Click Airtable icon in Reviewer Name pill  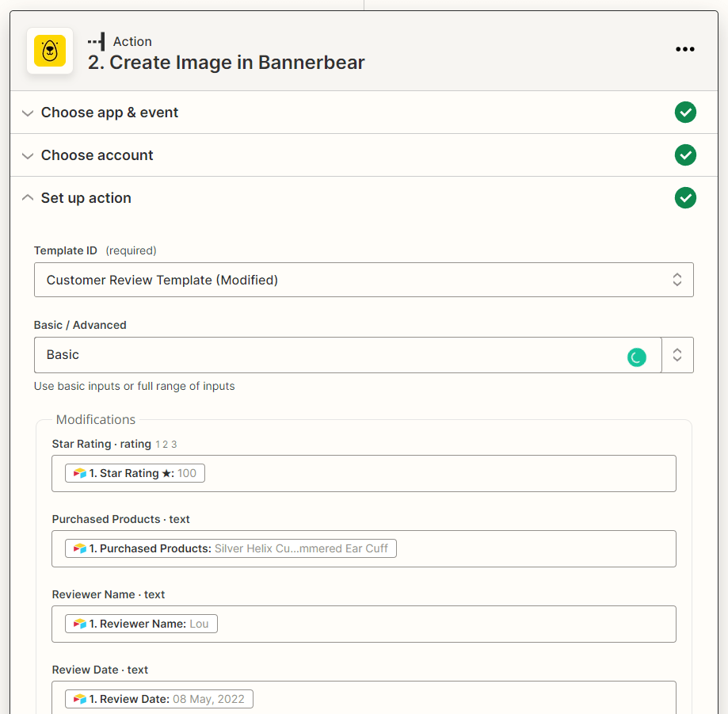pos(80,624)
